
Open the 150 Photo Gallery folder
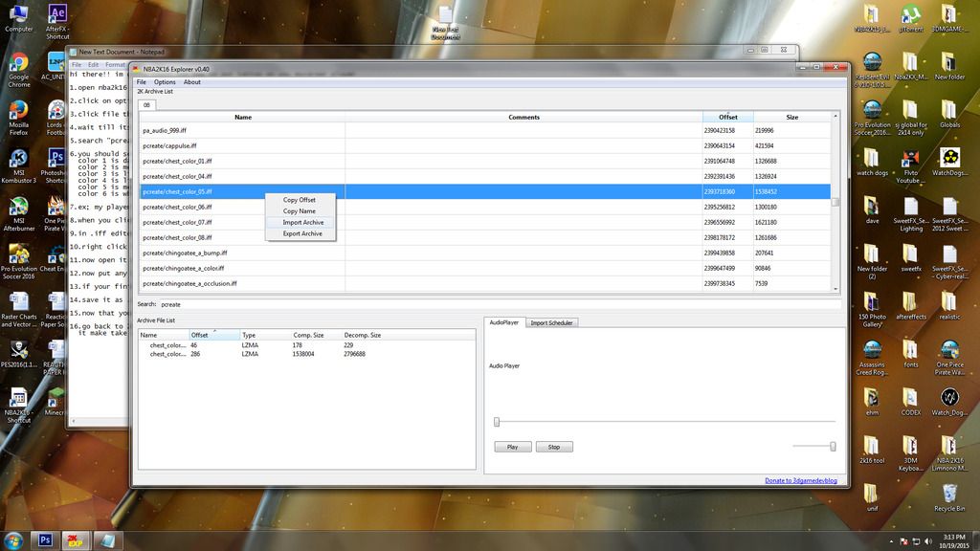pos(872,310)
